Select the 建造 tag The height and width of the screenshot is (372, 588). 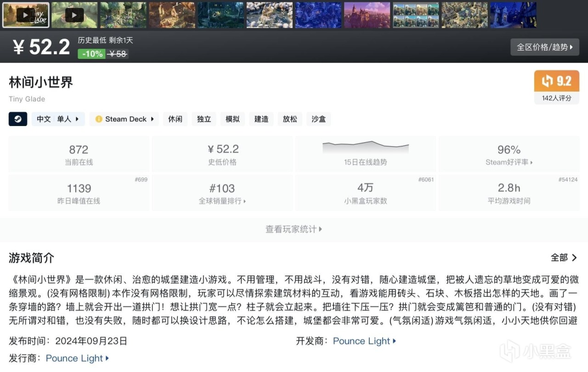261,119
